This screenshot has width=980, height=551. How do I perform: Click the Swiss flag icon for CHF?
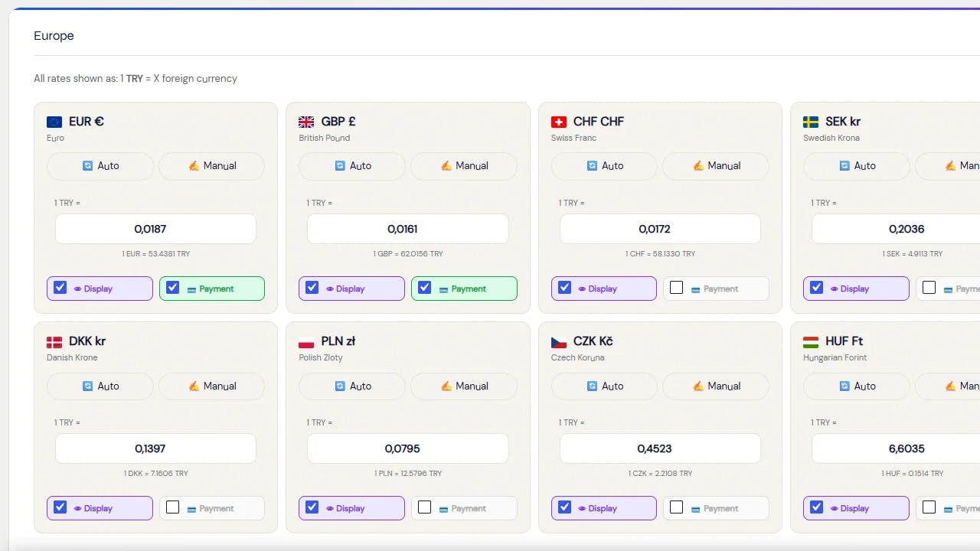tap(559, 122)
